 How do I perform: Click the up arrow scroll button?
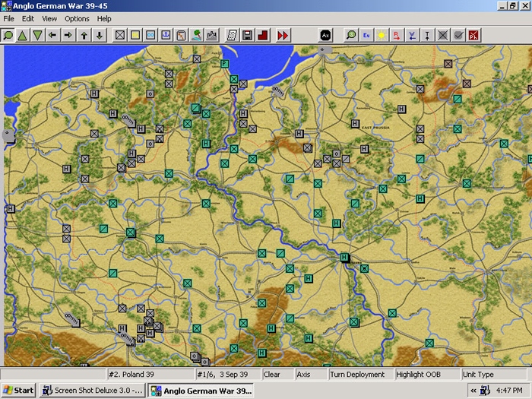tap(84, 35)
